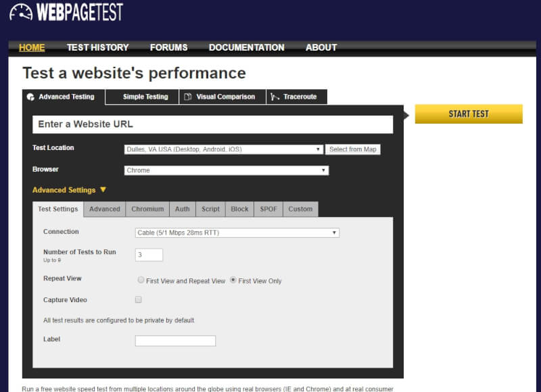This screenshot has width=541, height=392.
Task: Click inside the Label text field
Action: pos(175,341)
